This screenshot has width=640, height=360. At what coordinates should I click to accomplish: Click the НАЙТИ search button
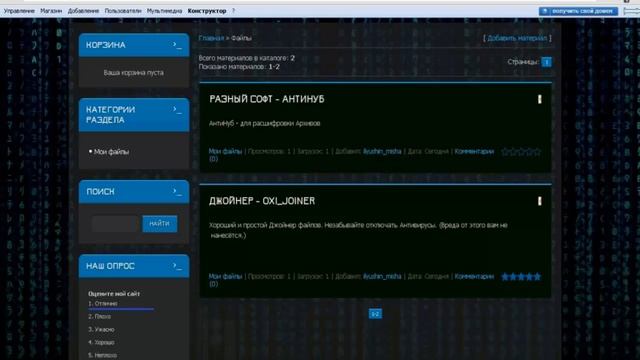[160, 224]
